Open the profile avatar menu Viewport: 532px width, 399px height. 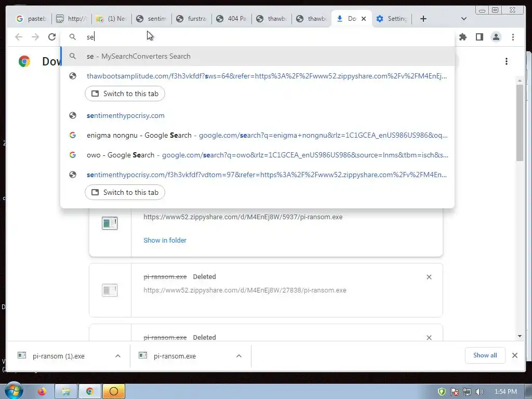click(496, 37)
